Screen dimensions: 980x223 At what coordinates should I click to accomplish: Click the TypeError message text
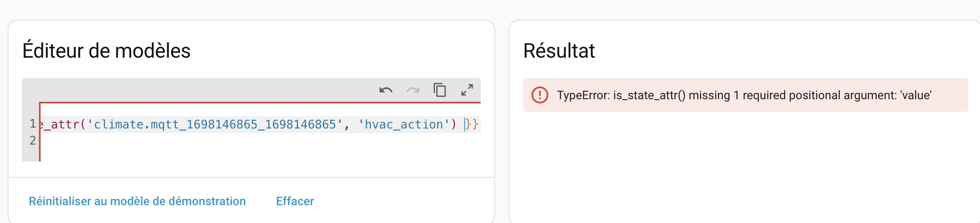click(x=744, y=95)
